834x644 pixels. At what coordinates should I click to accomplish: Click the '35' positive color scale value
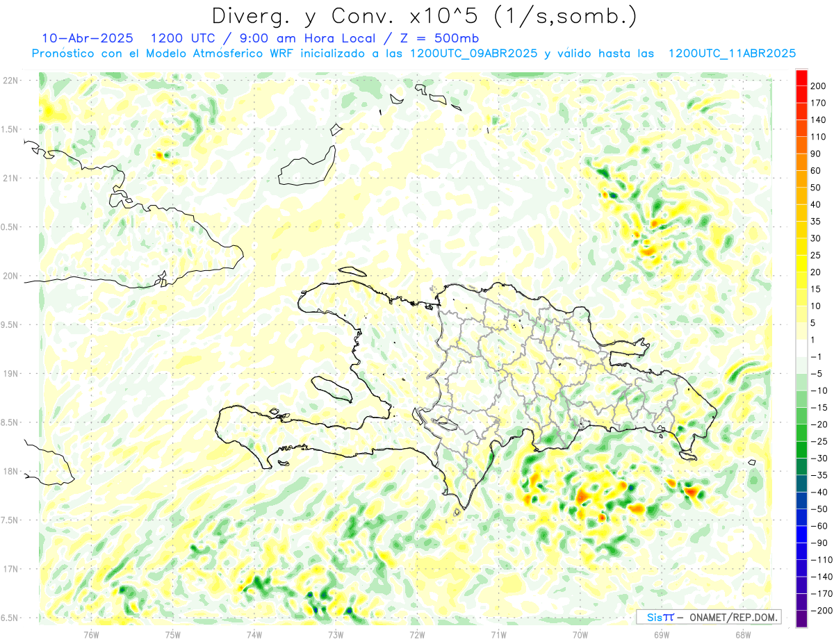click(x=816, y=222)
